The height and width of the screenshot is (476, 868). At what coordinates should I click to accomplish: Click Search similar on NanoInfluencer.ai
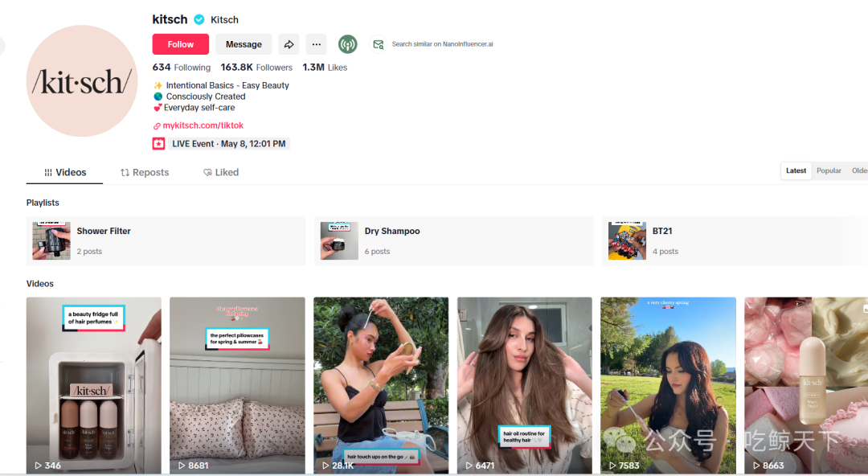[442, 44]
